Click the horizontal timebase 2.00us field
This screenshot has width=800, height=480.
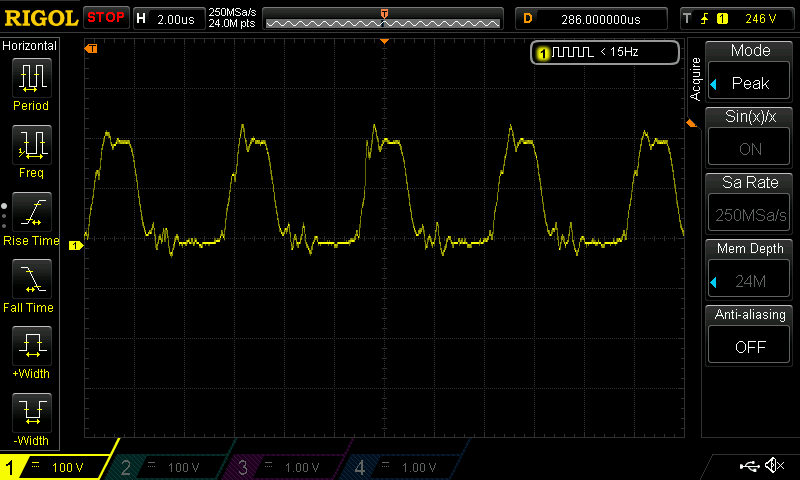point(169,19)
